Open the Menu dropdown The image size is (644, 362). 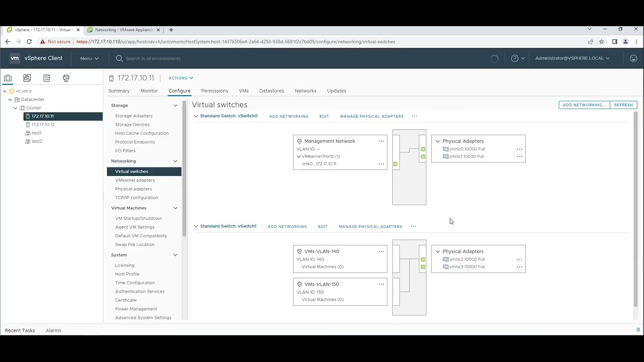coord(90,58)
